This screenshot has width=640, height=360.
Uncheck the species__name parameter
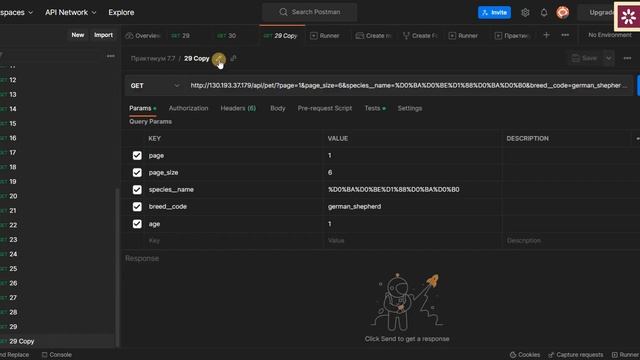(x=137, y=190)
